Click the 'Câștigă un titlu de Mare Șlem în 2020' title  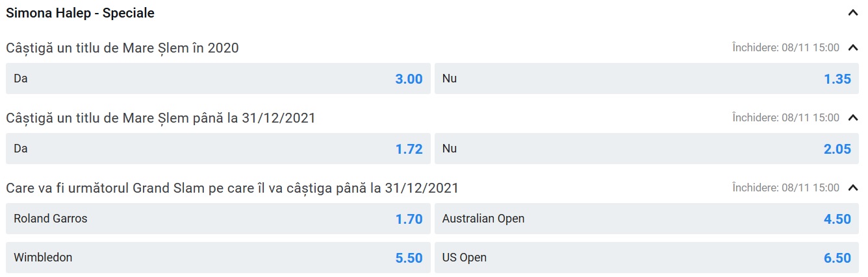click(x=123, y=47)
